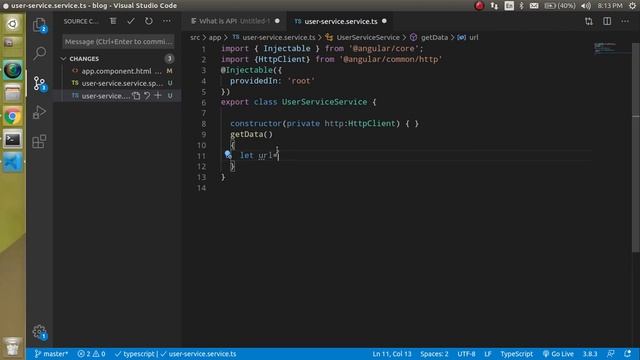Open Visual Studio Code dock icon
The height and width of the screenshot is (360, 640).
pos(12,162)
